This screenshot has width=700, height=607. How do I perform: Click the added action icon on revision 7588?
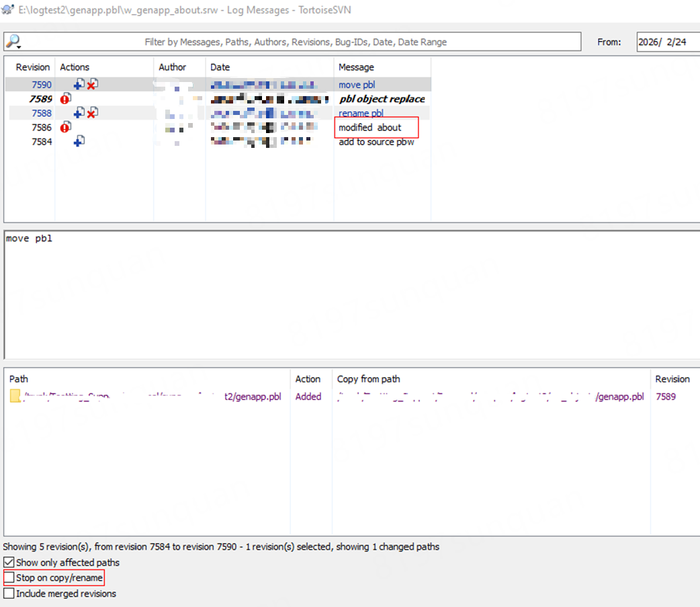pos(79,112)
